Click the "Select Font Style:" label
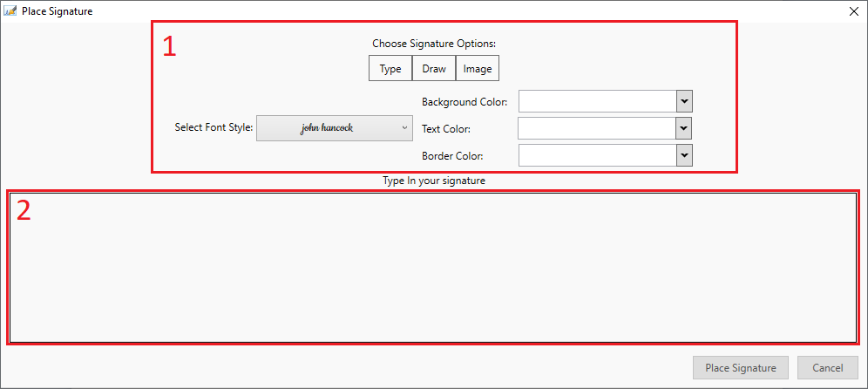Viewport: 868px width, 389px height. click(x=214, y=127)
